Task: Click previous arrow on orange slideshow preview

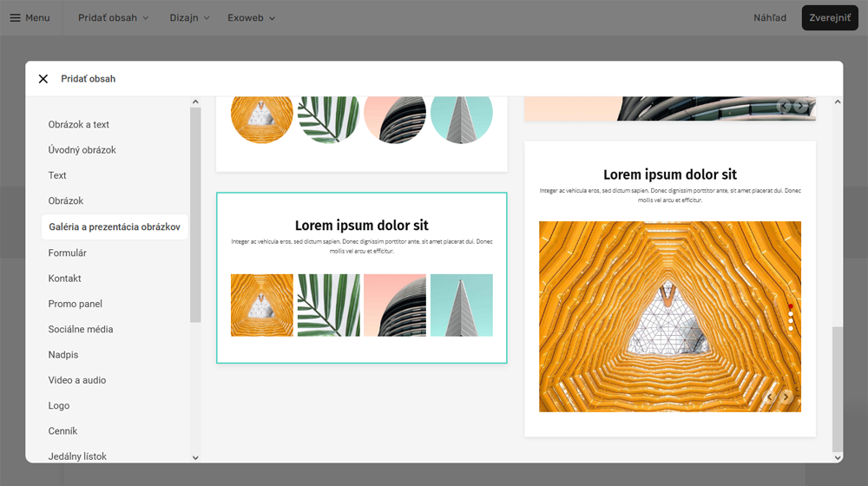Action: click(x=770, y=397)
